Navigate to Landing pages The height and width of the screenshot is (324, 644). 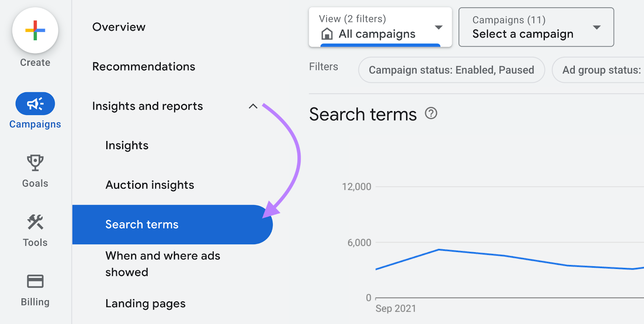pos(145,303)
